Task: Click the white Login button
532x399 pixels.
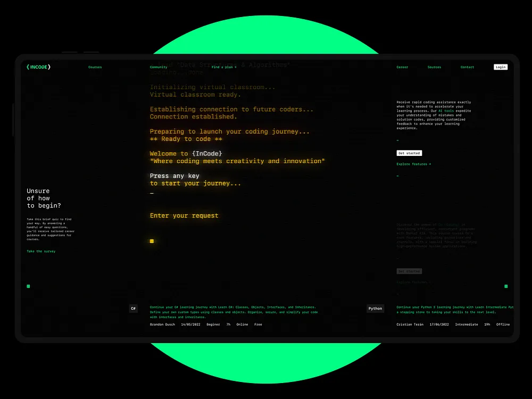Action: click(500, 66)
